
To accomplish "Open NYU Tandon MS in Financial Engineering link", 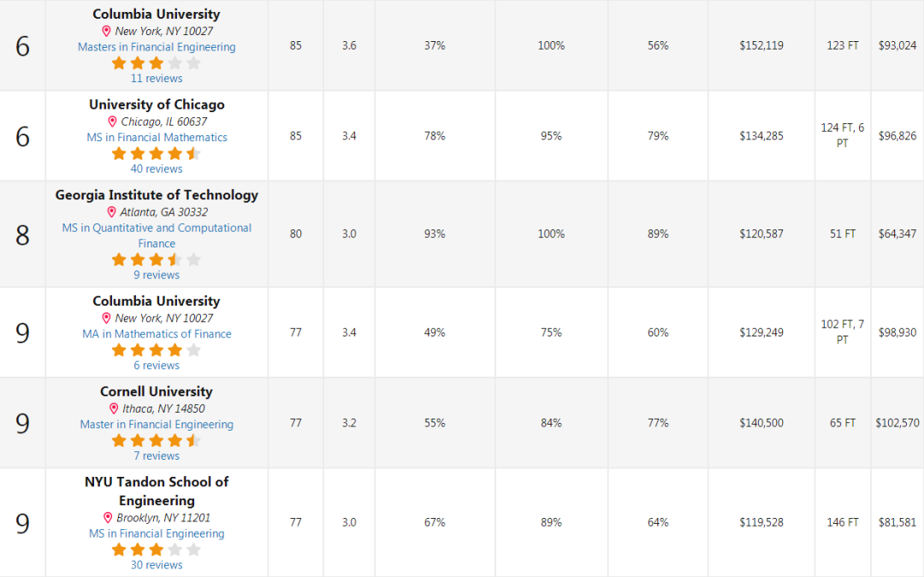I will point(157,533).
